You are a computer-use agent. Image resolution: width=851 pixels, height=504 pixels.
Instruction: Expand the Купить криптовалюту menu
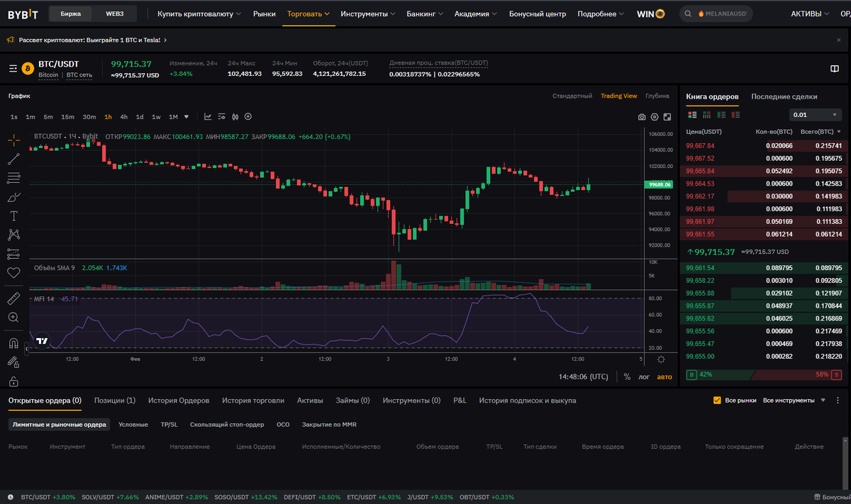pos(199,13)
